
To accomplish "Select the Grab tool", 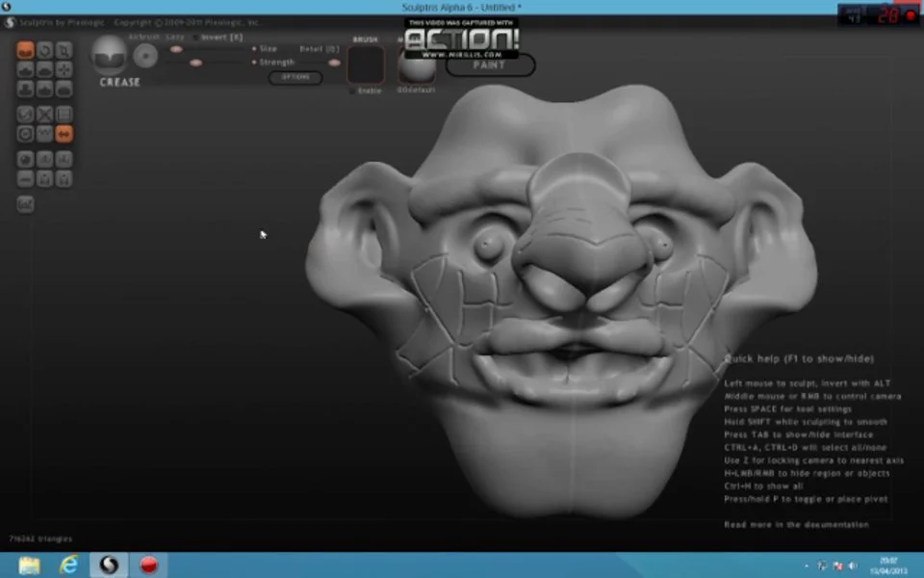I will coord(64,69).
